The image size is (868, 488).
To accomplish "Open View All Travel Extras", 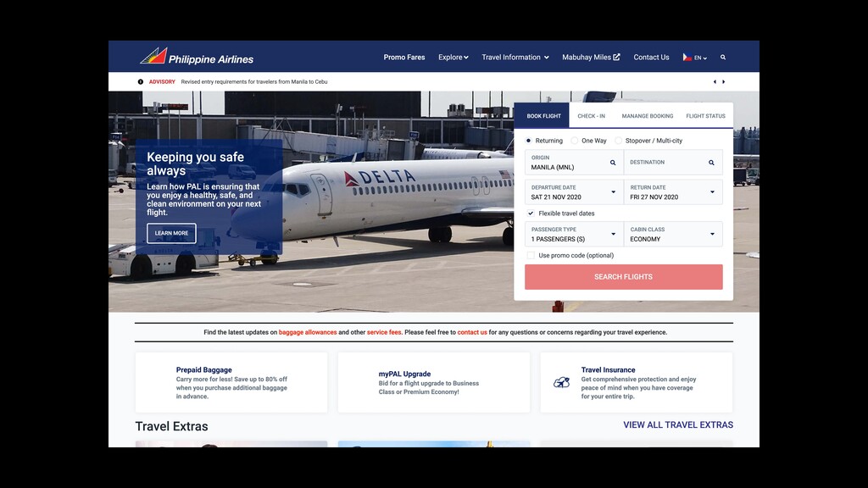I will pyautogui.click(x=678, y=425).
